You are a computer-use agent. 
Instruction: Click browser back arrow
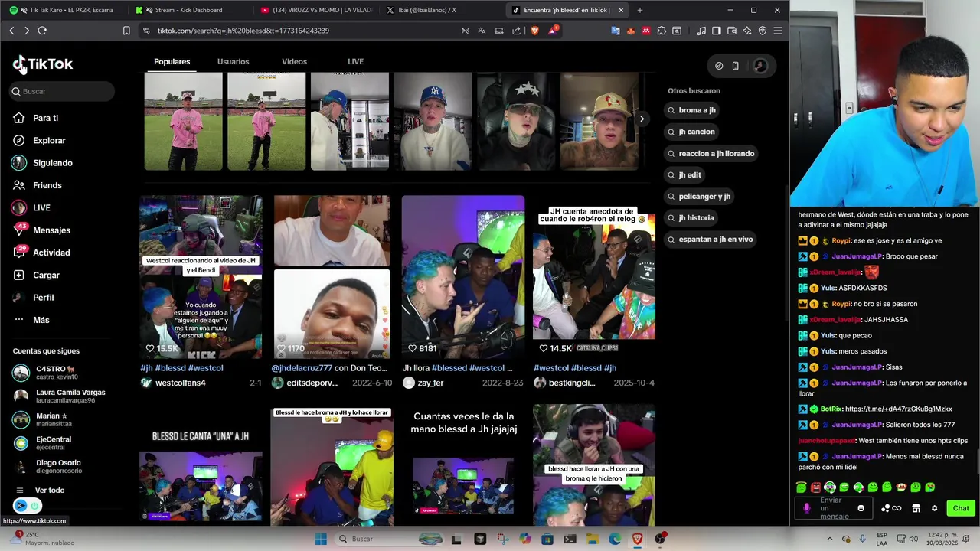tap(11, 31)
